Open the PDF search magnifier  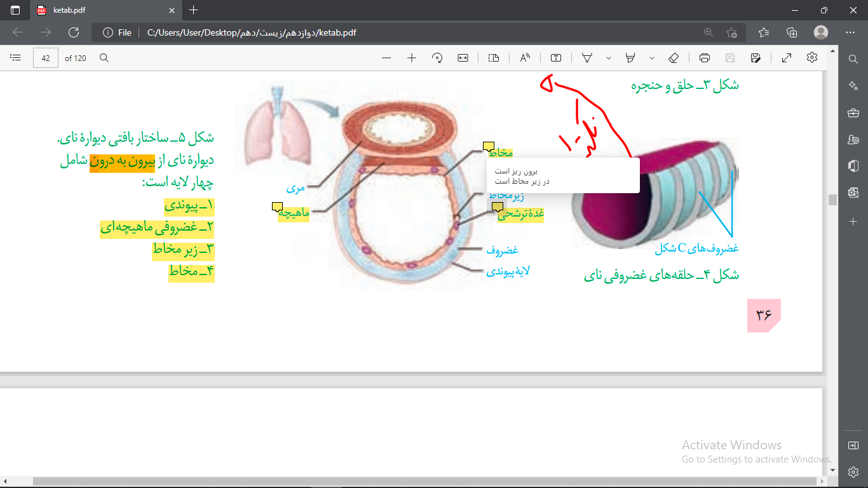pos(104,58)
